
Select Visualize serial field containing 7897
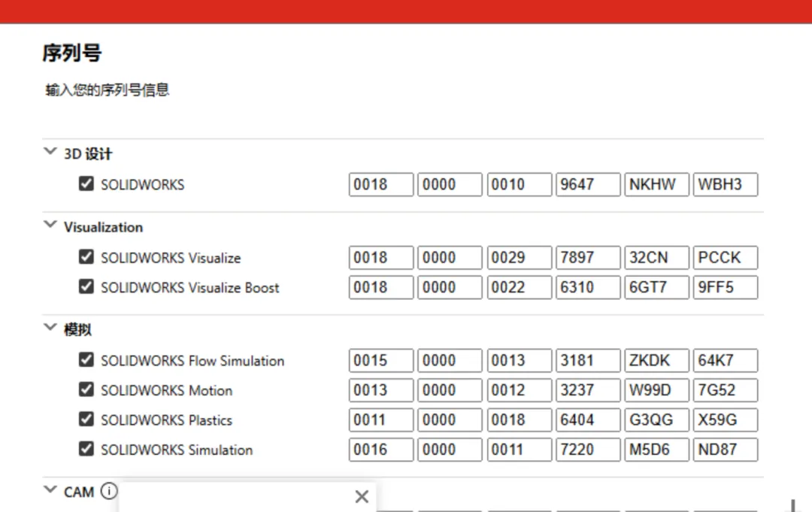coord(588,257)
